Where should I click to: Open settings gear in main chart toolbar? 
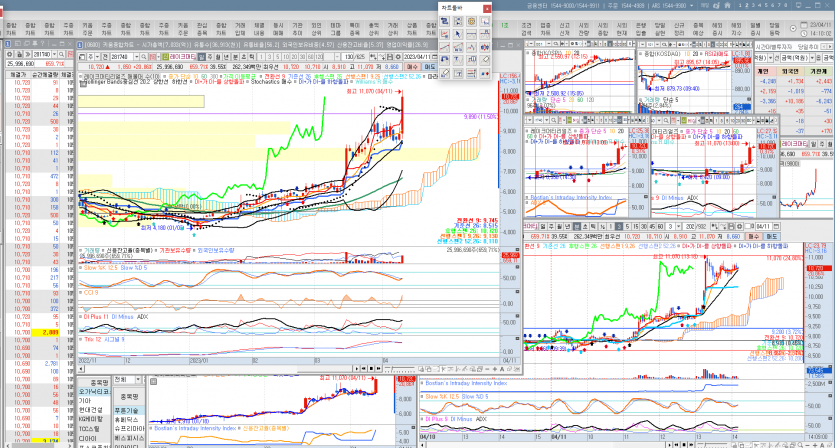398,57
